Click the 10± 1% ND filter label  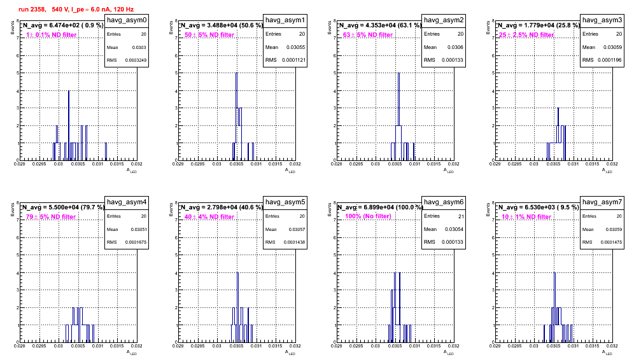click(x=526, y=217)
